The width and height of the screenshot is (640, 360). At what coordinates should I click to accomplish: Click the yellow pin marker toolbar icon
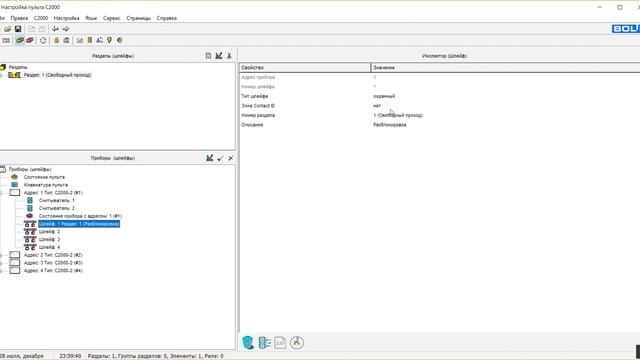pyautogui.click(x=109, y=40)
